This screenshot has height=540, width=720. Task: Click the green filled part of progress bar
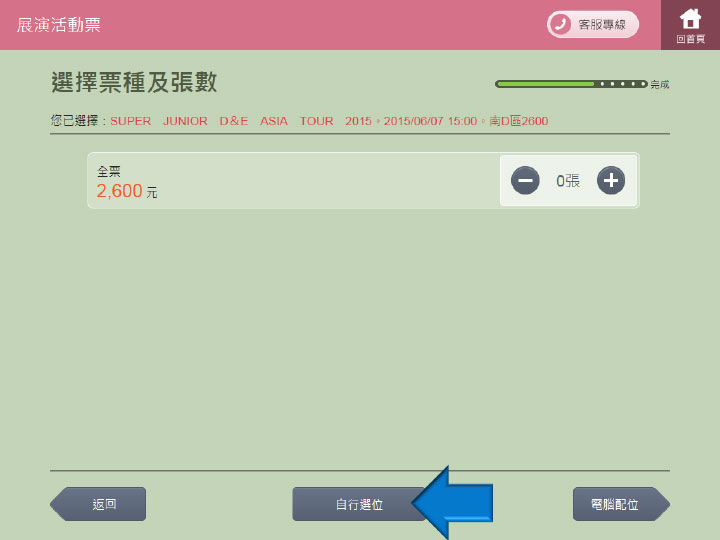click(x=544, y=84)
